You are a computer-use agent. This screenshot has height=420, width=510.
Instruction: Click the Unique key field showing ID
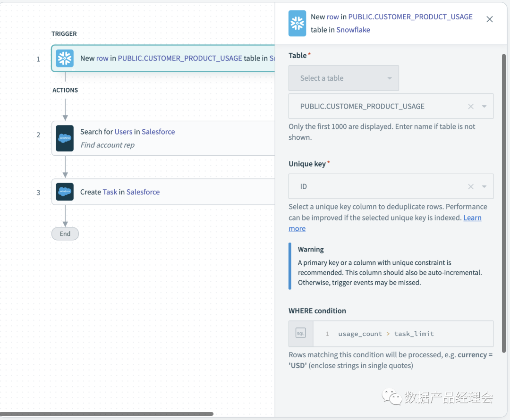pyautogui.click(x=391, y=186)
